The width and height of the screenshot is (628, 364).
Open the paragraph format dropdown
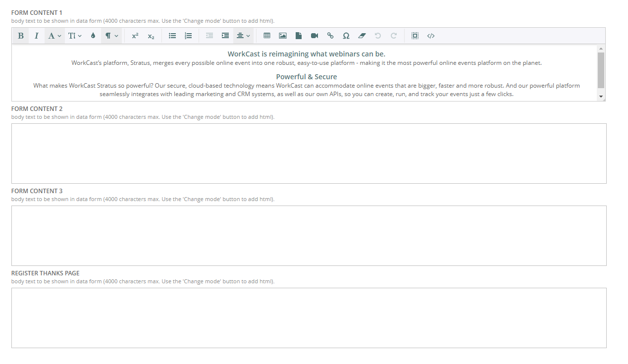pyautogui.click(x=111, y=36)
